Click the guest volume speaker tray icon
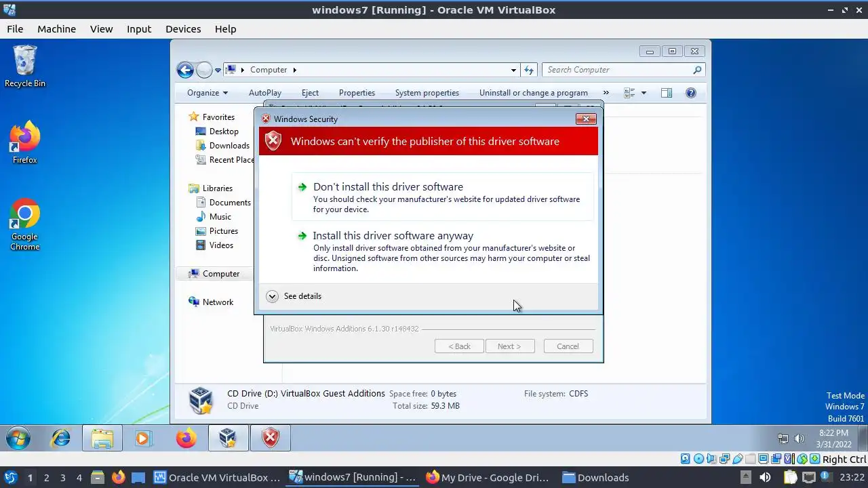Viewport: 868px width, 488px height. tap(800, 439)
